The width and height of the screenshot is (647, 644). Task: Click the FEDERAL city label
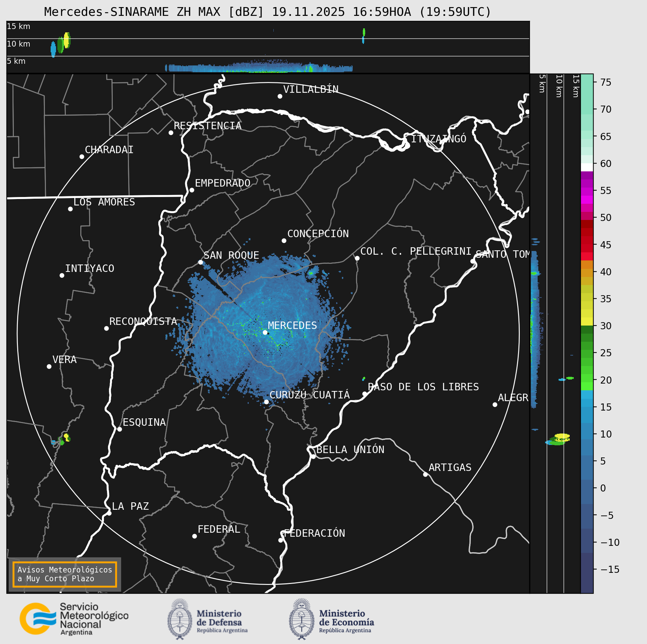coord(219,529)
